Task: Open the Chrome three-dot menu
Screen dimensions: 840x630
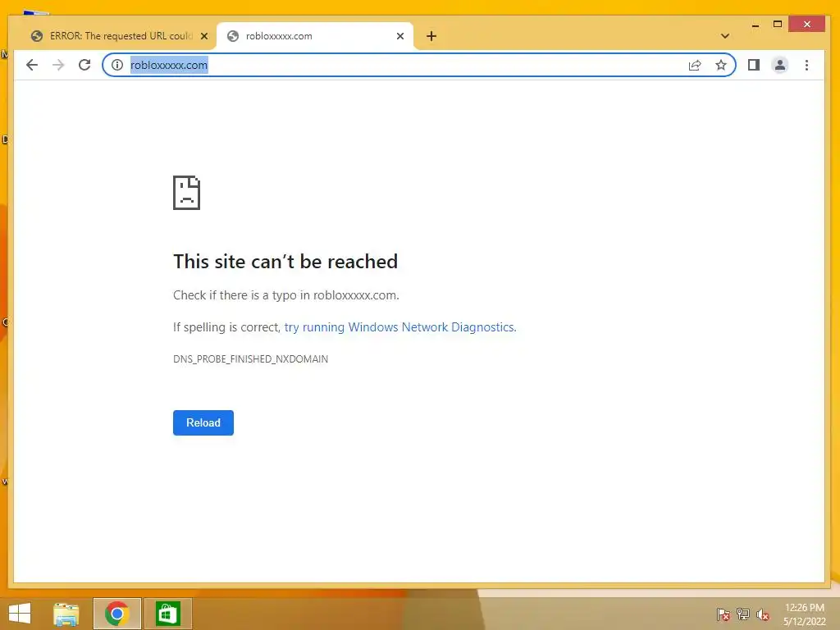Action: point(807,65)
